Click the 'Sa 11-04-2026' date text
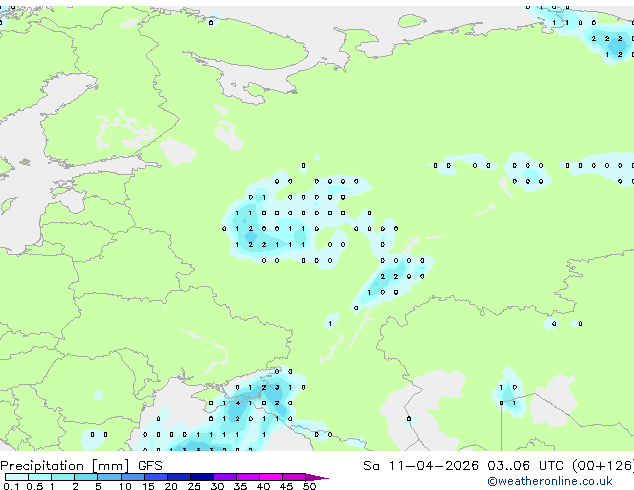 pos(421,466)
